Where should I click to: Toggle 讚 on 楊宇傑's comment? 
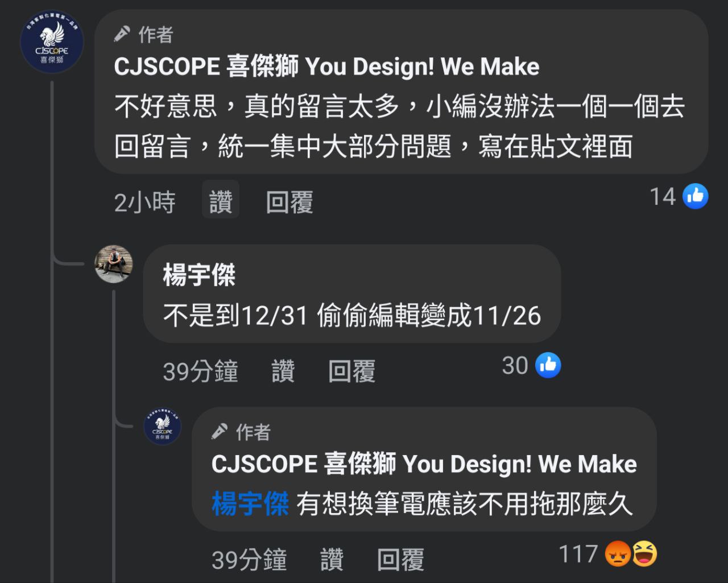click(x=283, y=371)
